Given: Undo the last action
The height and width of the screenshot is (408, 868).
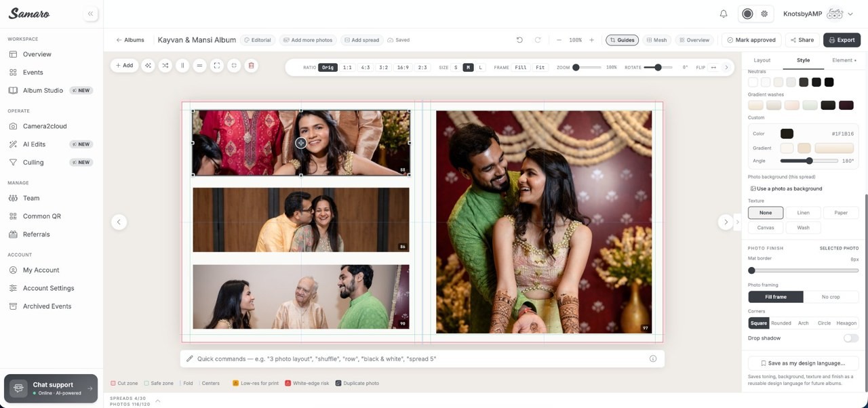Looking at the screenshot, I should click(x=519, y=40).
